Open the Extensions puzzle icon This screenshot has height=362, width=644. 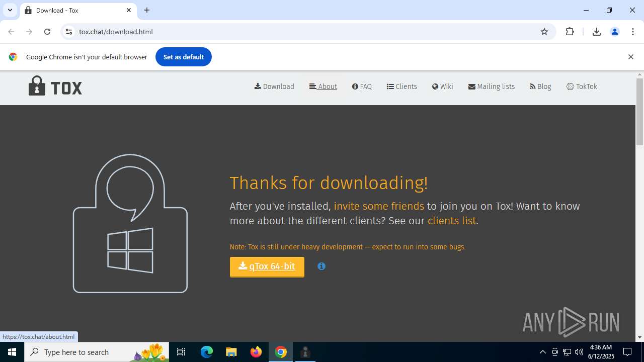pos(570,32)
